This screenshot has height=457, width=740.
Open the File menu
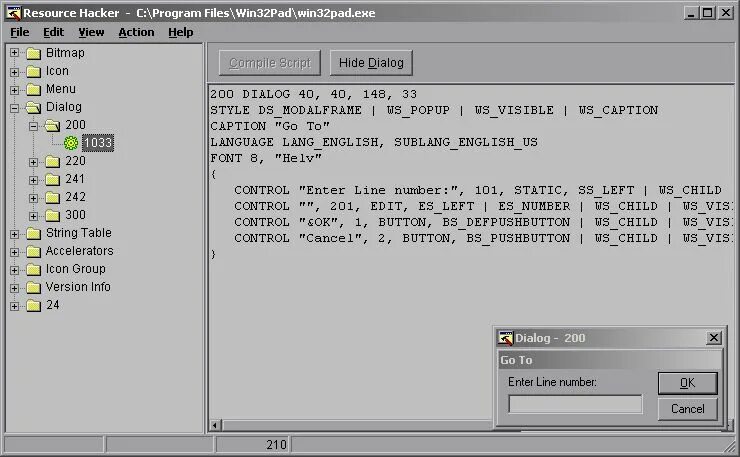[19, 32]
